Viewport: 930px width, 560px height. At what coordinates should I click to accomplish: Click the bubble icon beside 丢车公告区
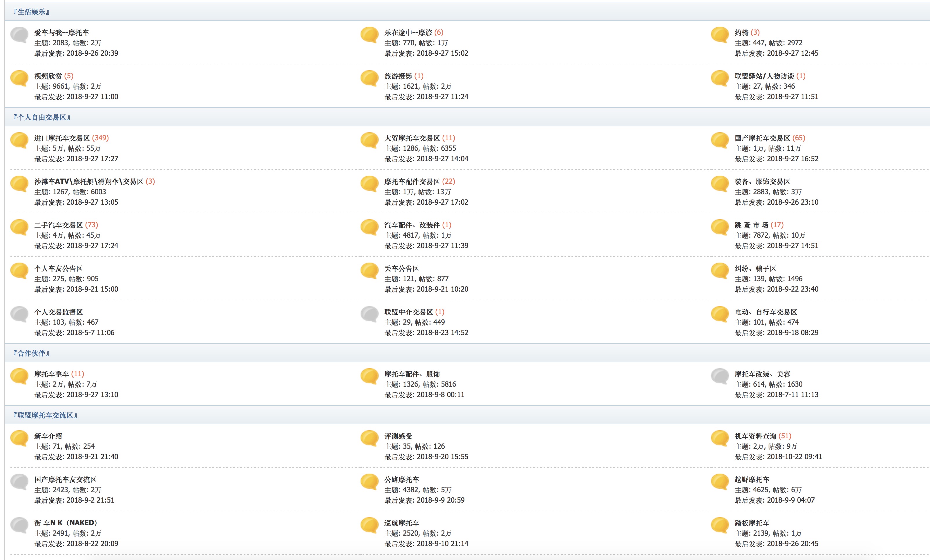(x=370, y=270)
